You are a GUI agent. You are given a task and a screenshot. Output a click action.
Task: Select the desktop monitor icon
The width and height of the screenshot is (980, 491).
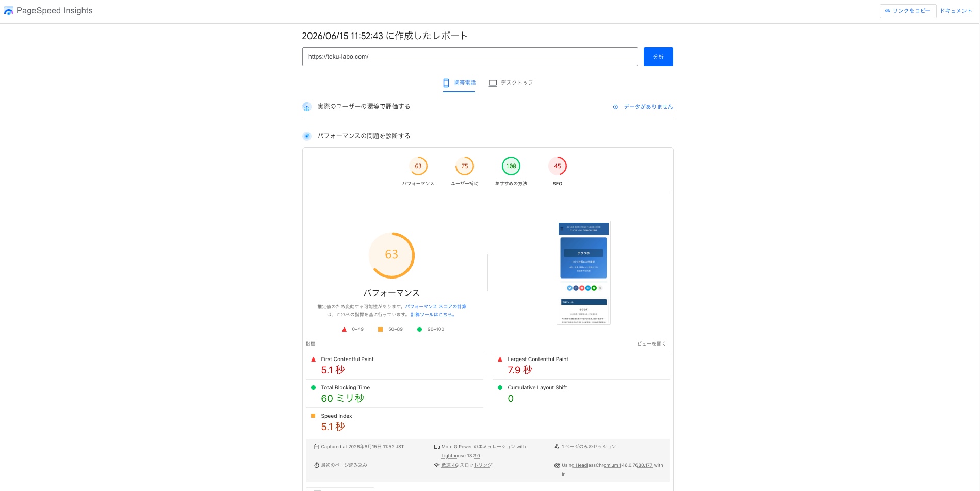tap(493, 83)
